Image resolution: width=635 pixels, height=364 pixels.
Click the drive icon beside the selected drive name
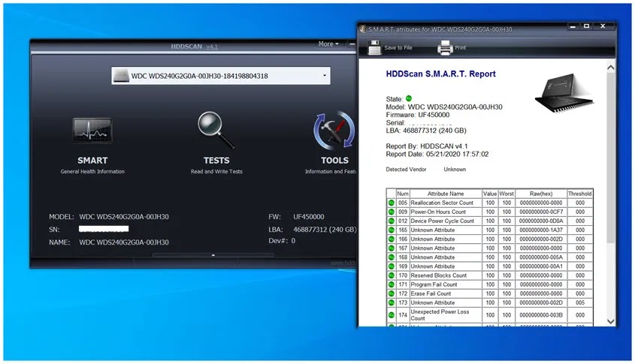pos(121,76)
